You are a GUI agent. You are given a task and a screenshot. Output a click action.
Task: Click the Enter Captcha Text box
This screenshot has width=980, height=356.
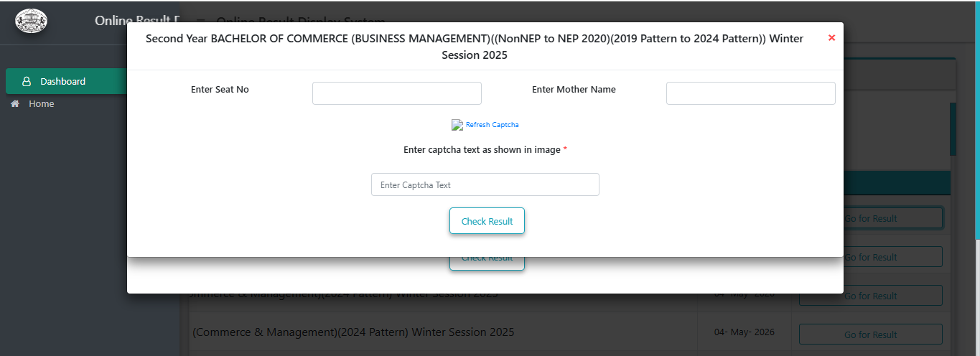tap(485, 184)
